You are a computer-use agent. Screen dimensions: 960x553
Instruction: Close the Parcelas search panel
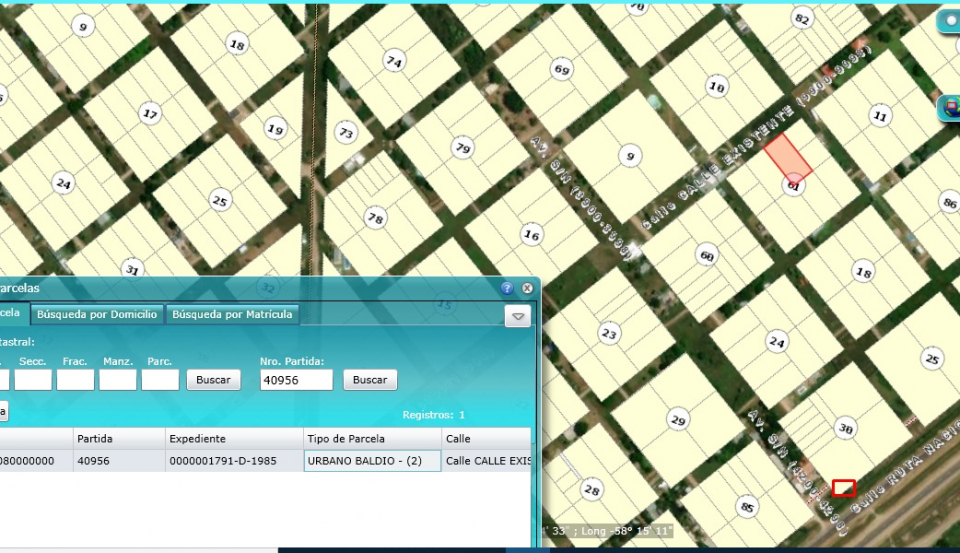pos(527,288)
